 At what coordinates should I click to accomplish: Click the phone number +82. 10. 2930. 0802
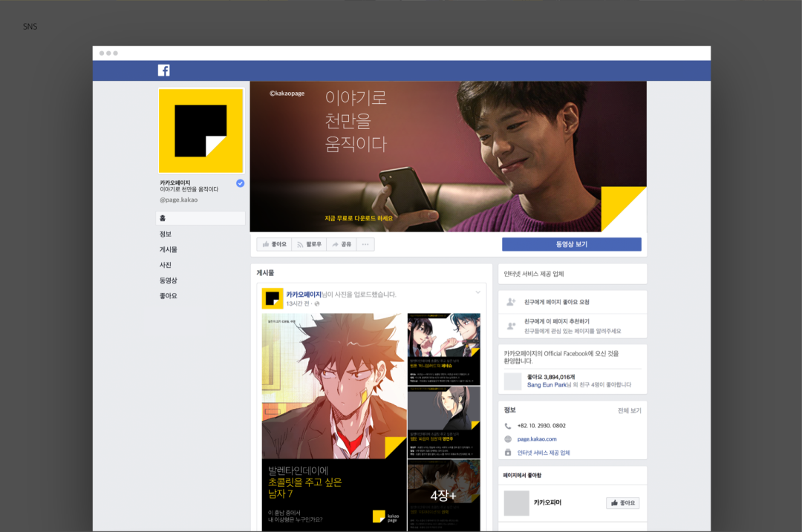point(541,426)
